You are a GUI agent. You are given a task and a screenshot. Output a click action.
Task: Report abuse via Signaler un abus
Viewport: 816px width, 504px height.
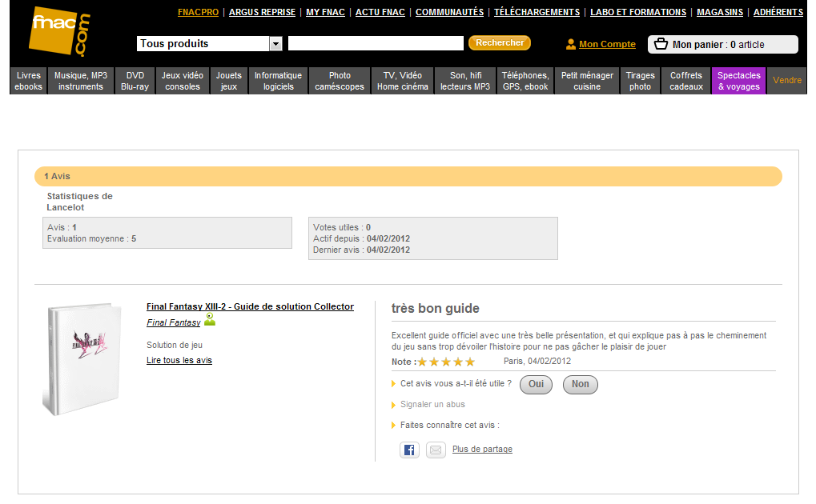point(432,405)
